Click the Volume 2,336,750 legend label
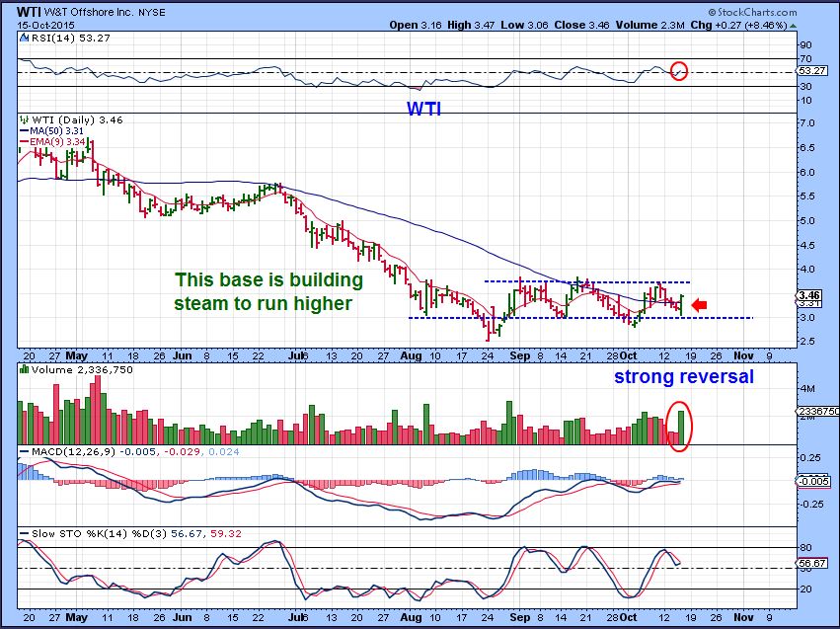Screen dimensions: 840x629 click(81, 369)
